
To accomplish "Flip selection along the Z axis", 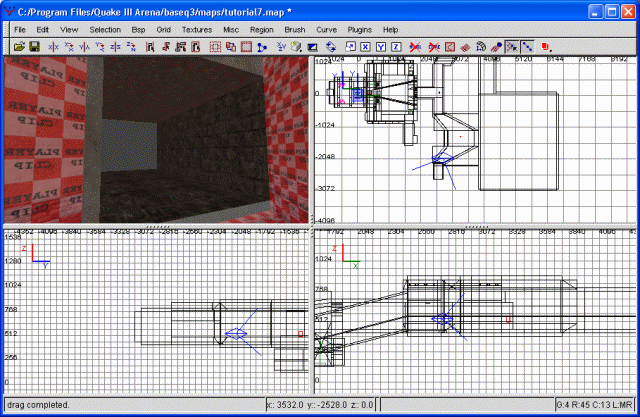I will coord(115,47).
